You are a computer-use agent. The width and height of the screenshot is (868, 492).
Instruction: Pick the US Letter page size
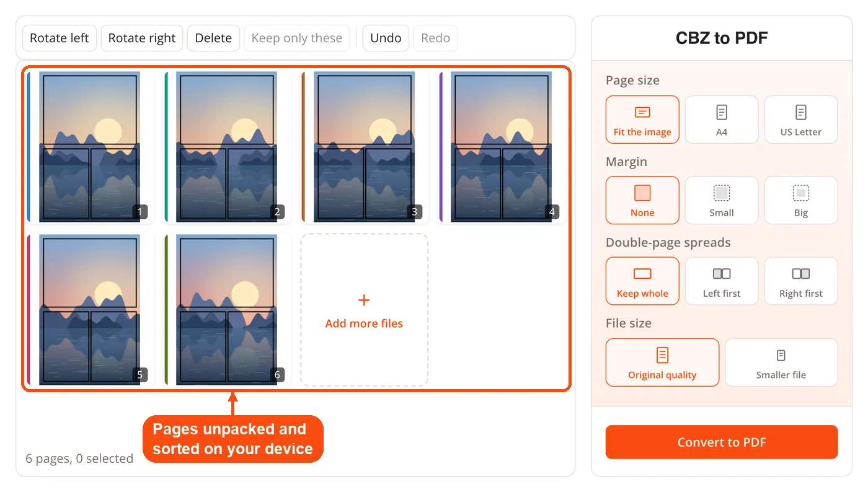tap(801, 120)
